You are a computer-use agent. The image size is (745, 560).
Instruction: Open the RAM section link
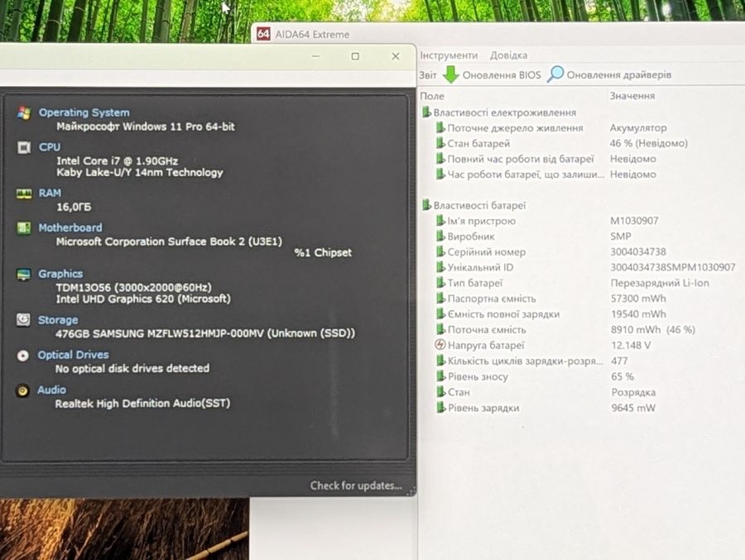50,193
